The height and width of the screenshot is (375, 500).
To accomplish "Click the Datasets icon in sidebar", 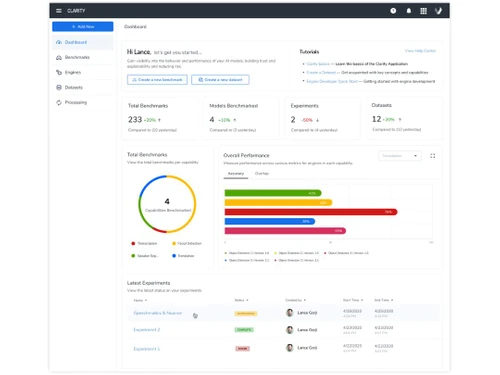I will click(59, 87).
